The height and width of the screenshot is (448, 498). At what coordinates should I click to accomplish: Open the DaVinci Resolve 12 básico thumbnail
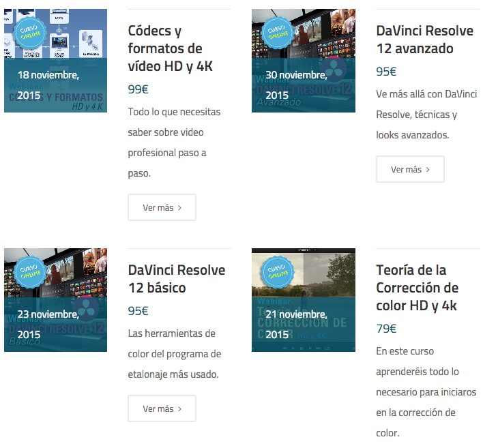tap(55, 300)
